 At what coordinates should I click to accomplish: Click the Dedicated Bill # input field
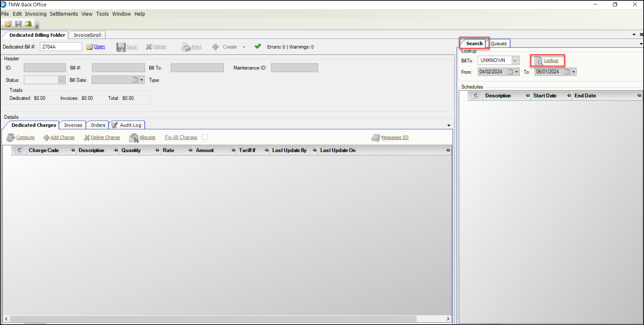61,47
